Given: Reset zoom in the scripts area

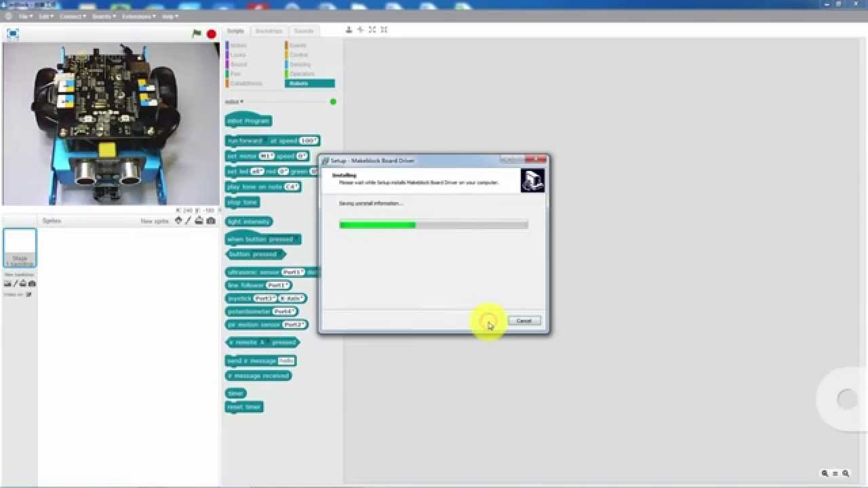Looking at the screenshot, I should (835, 474).
